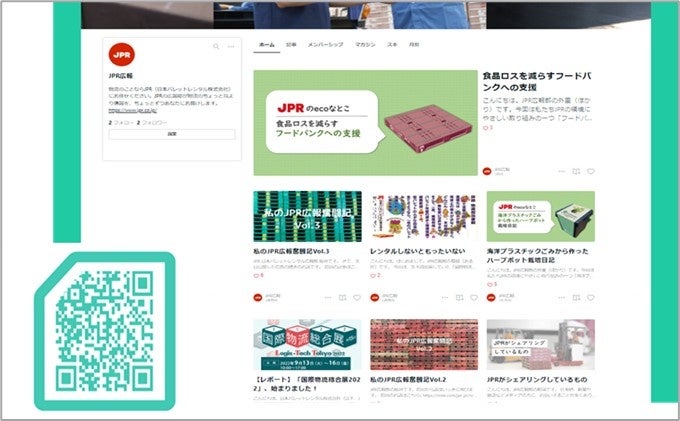
Task: Bookmark the フードバンクへの支援 featured article
Action: click(576, 171)
